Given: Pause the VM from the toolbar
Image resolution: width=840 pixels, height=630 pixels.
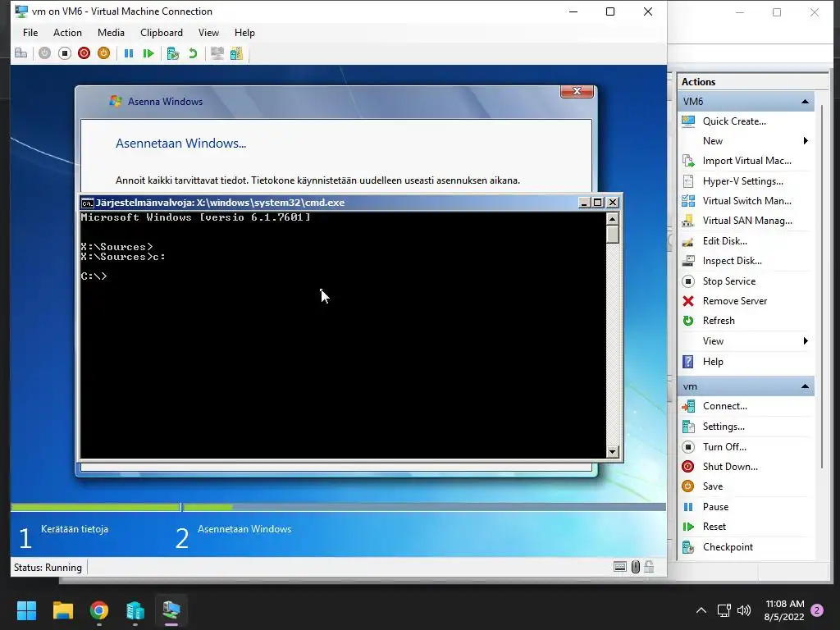Looking at the screenshot, I should click(x=129, y=53).
